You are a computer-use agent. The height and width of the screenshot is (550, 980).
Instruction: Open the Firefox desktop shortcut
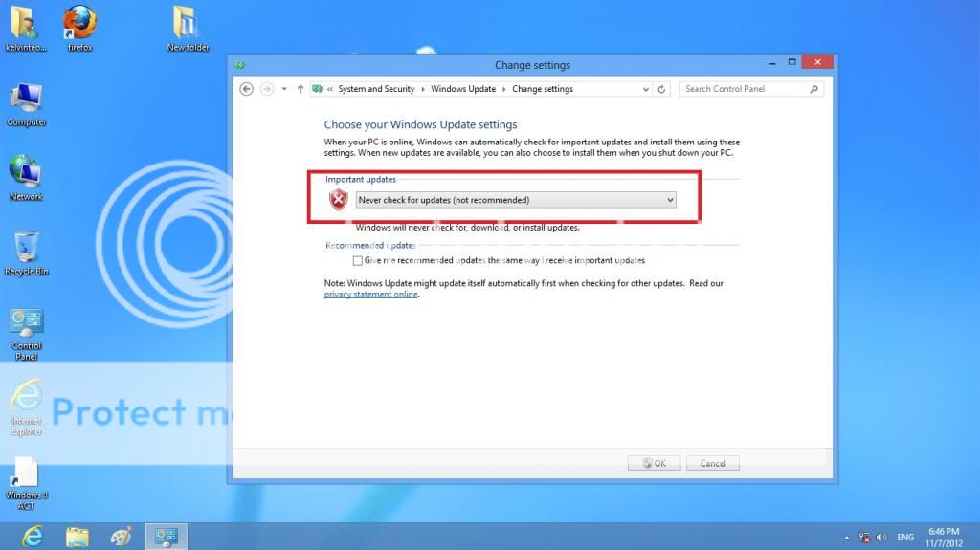80,23
